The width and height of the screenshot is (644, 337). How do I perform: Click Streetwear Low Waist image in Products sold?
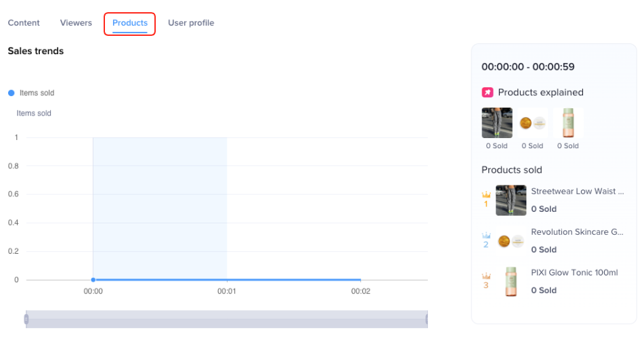[511, 200]
